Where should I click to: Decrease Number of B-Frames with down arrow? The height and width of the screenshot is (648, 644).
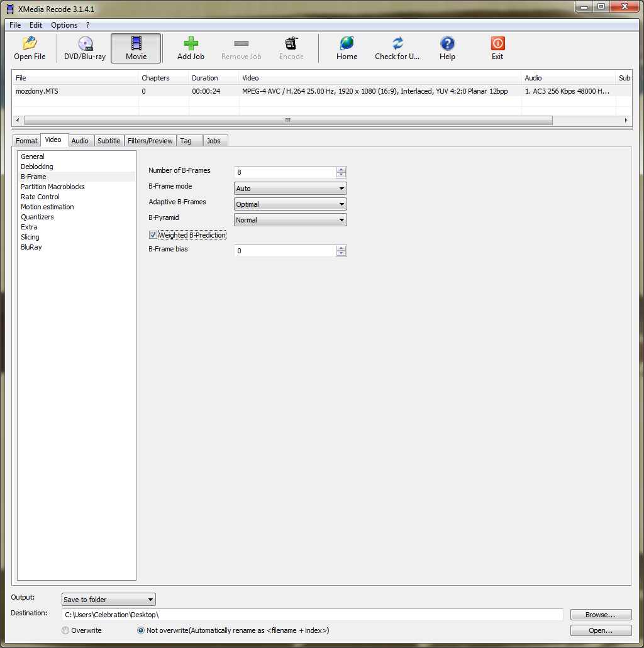(341, 175)
